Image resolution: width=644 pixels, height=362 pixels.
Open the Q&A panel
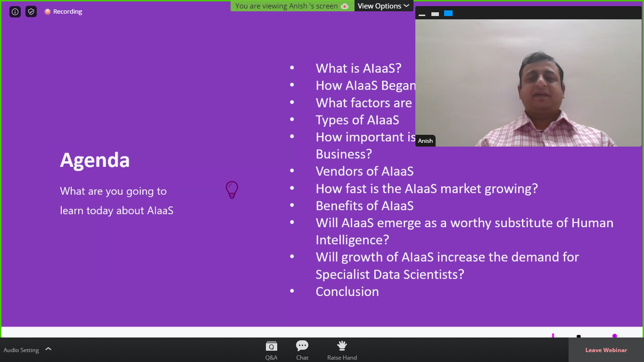(x=271, y=351)
